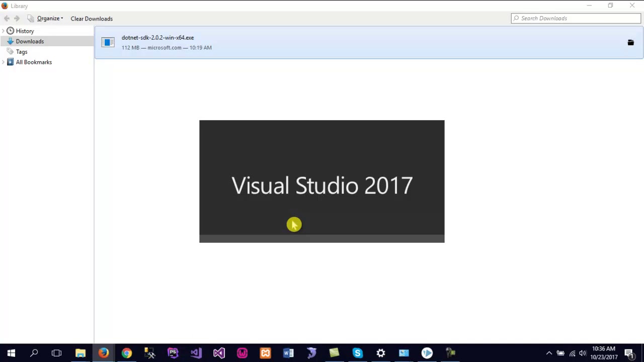Click Clear Downloads button
This screenshot has height=362, width=644.
coord(92,19)
